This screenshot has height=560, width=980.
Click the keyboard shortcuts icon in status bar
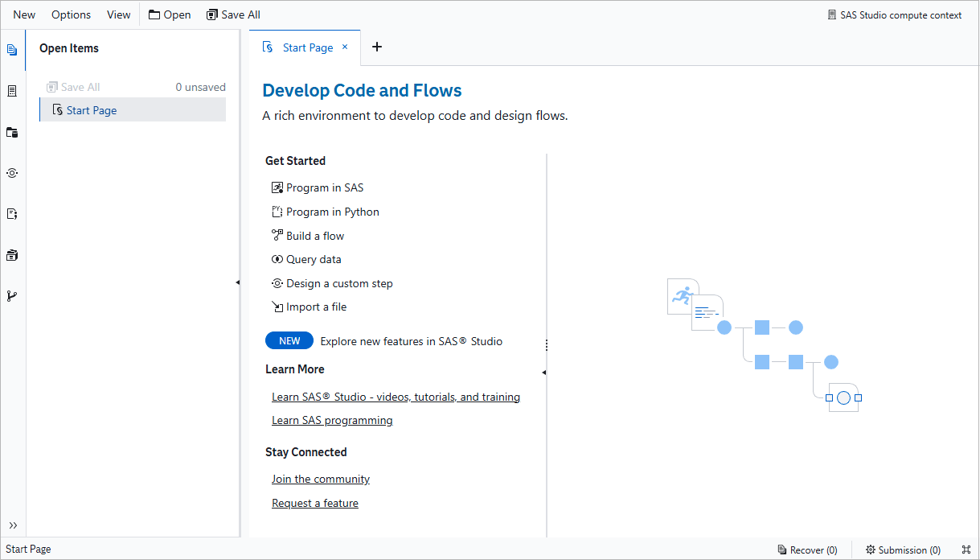point(966,550)
